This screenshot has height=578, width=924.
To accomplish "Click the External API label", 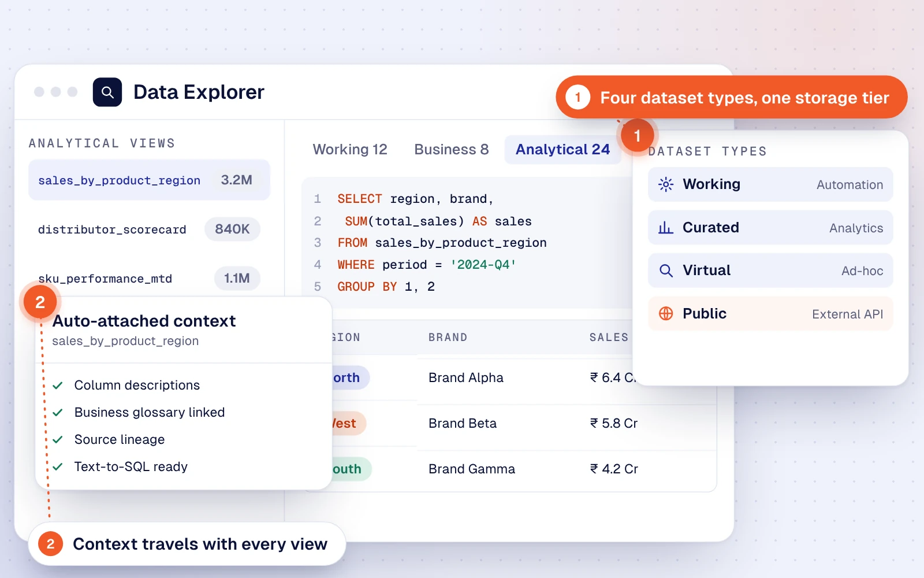I will [847, 314].
